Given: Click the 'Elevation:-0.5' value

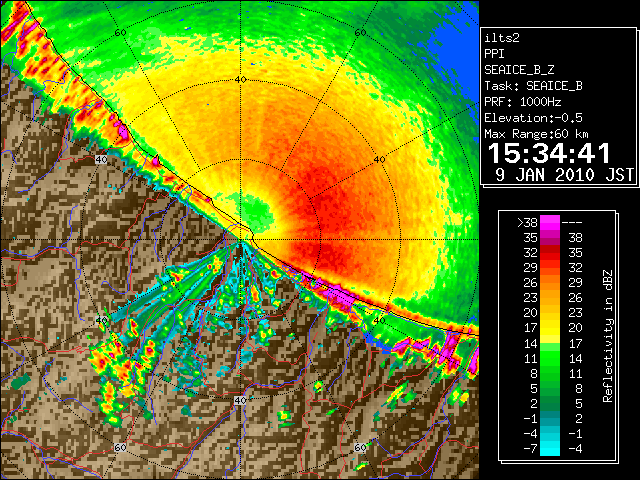Looking at the screenshot, I should point(533,118).
